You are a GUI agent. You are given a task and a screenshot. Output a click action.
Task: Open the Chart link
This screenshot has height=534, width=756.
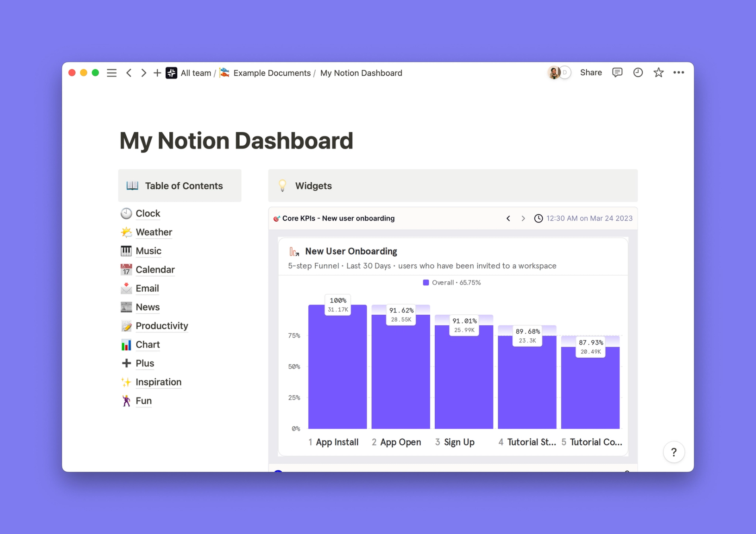pos(148,344)
